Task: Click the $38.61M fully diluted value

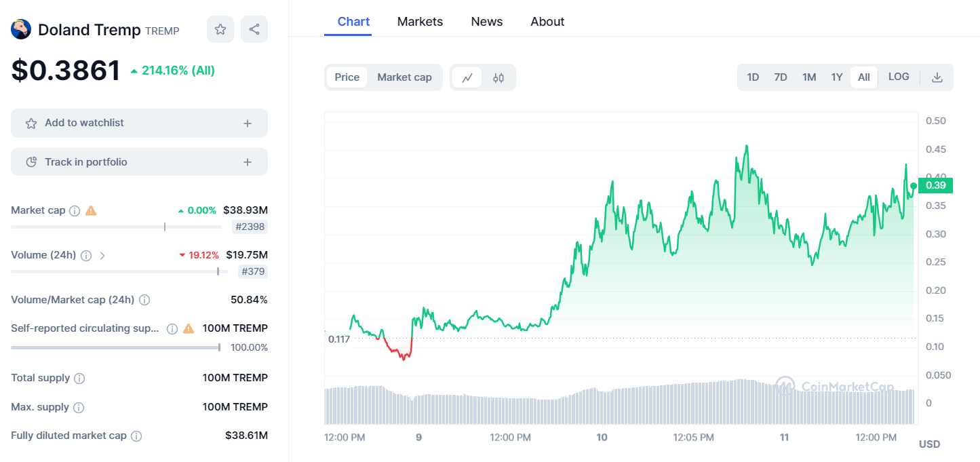Action: coord(246,436)
